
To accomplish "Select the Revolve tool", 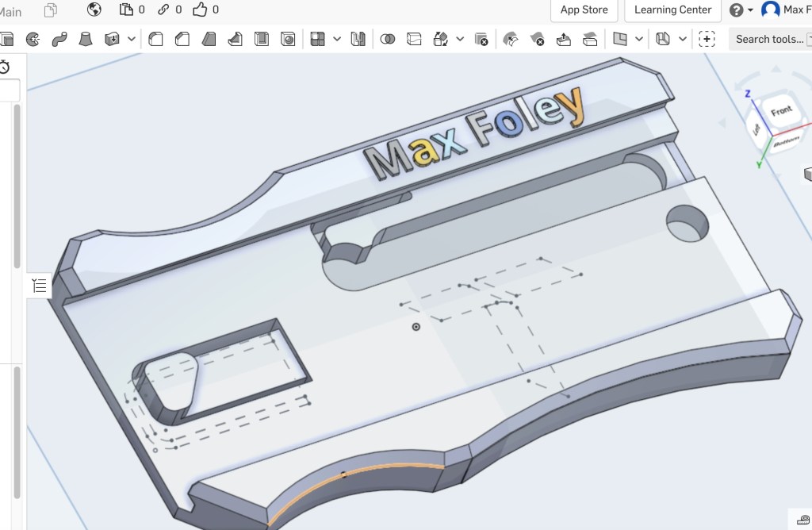I will click(x=33, y=39).
